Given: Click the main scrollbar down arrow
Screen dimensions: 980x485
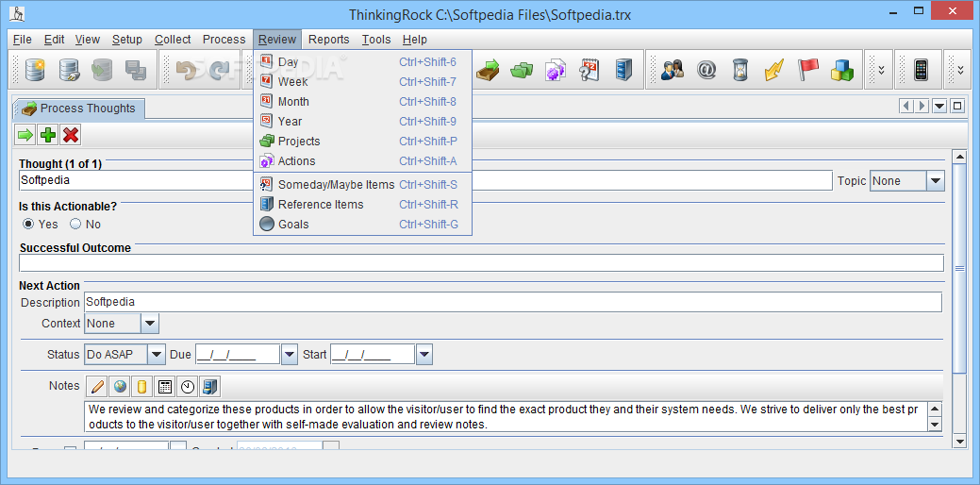Looking at the screenshot, I should 959,442.
